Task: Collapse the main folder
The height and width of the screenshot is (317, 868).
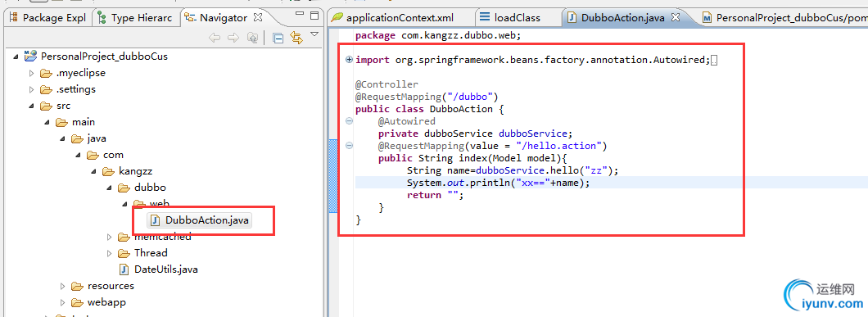Action: pos(47,122)
